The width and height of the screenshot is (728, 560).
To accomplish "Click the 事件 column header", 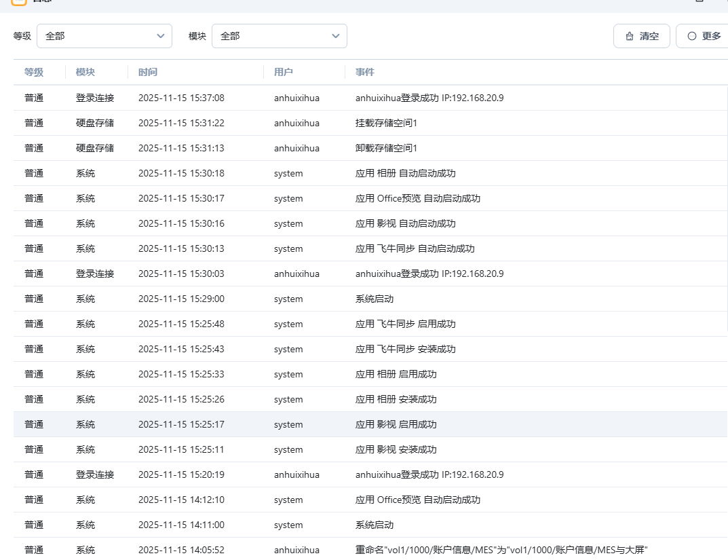I will pos(365,72).
